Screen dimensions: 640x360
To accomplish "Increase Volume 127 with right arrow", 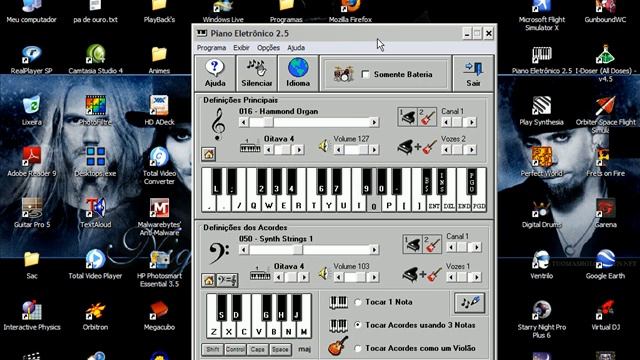I will click(374, 150).
